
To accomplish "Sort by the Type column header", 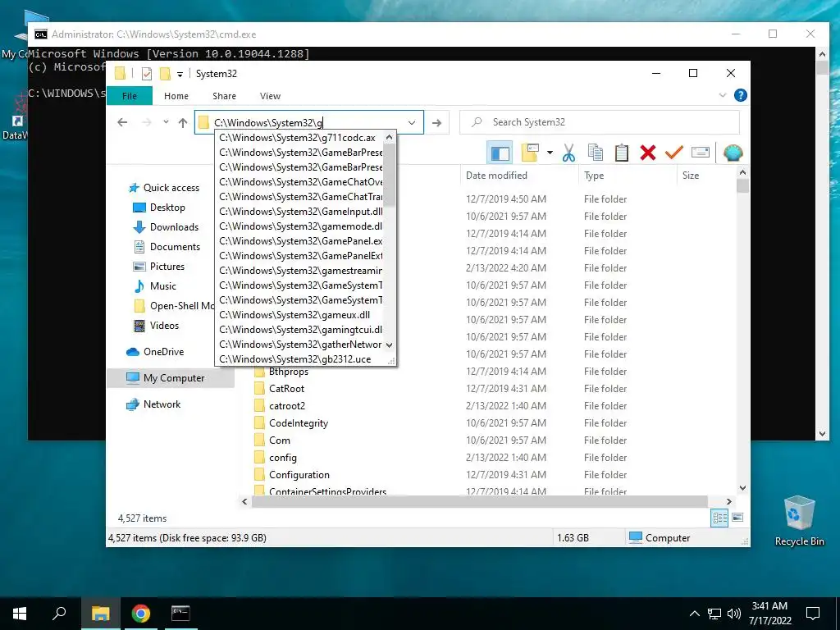I will pyautogui.click(x=628, y=176).
